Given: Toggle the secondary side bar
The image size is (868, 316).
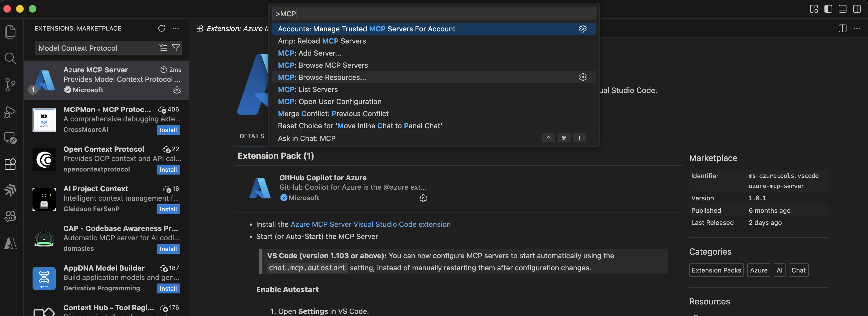Looking at the screenshot, I should 856,9.
